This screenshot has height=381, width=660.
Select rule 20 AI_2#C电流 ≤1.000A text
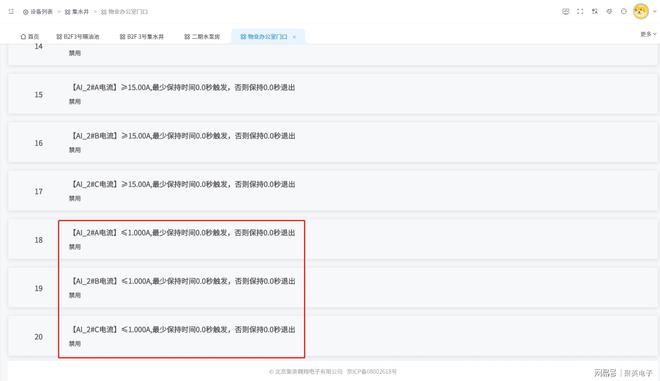point(182,330)
